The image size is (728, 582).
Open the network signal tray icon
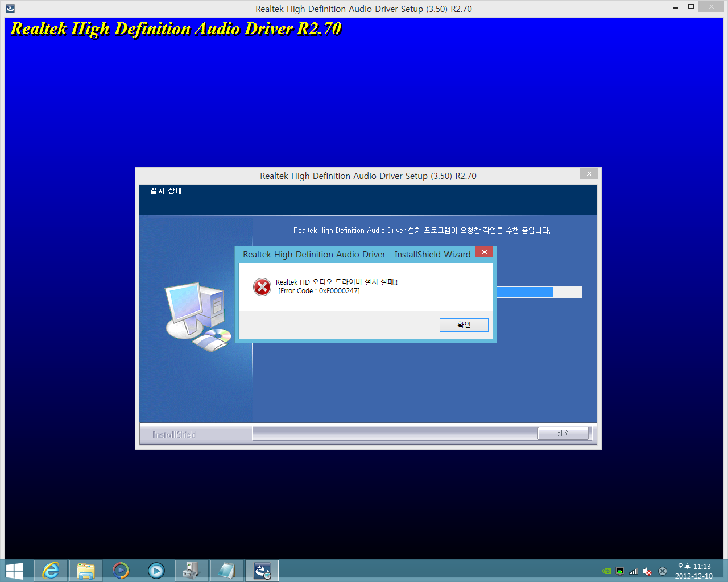point(634,571)
